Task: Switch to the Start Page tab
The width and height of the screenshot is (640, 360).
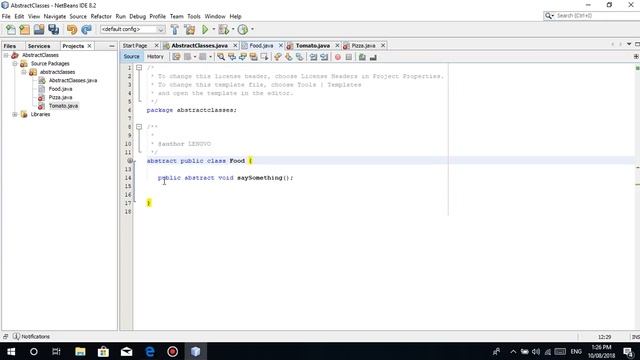Action: [x=135, y=46]
